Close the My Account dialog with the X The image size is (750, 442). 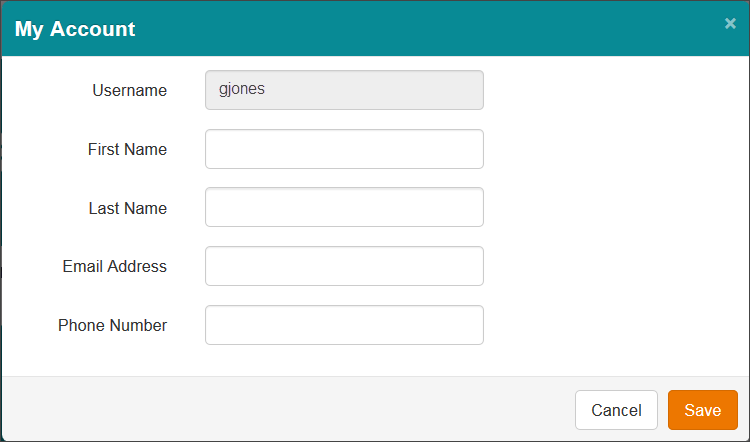pyautogui.click(x=730, y=23)
